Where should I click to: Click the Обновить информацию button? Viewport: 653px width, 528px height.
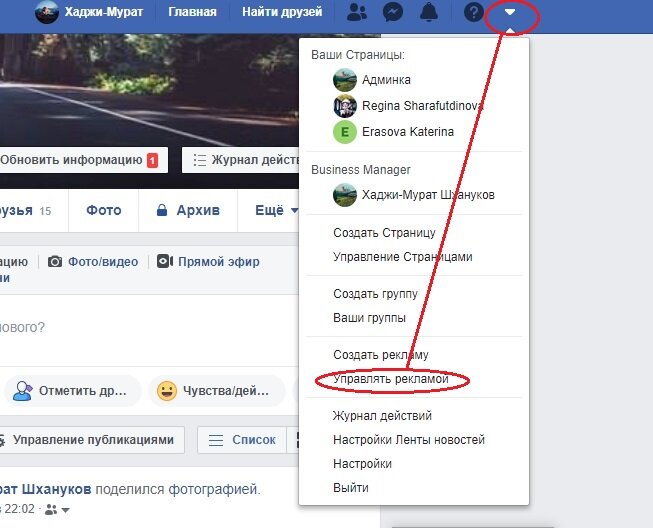[x=83, y=160]
